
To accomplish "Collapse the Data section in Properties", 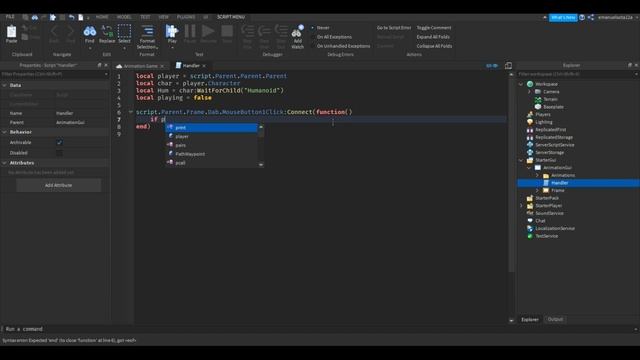I will pos(4,85).
